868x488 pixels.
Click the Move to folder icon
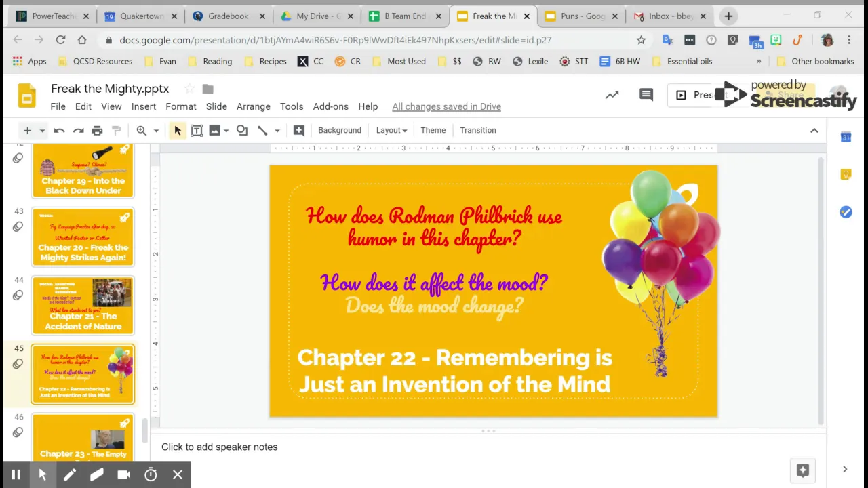click(x=208, y=89)
